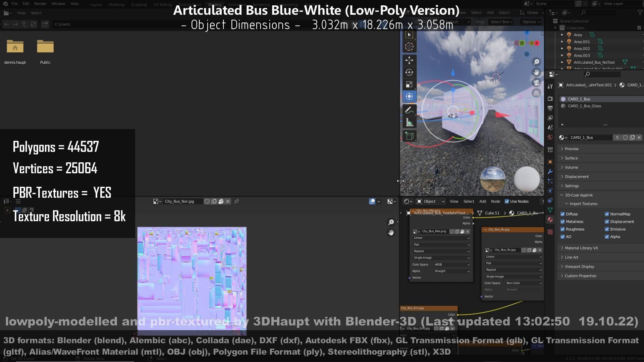Open the Render properties tab
Image resolution: width=644 pixels, height=362 pixels.
(550, 99)
